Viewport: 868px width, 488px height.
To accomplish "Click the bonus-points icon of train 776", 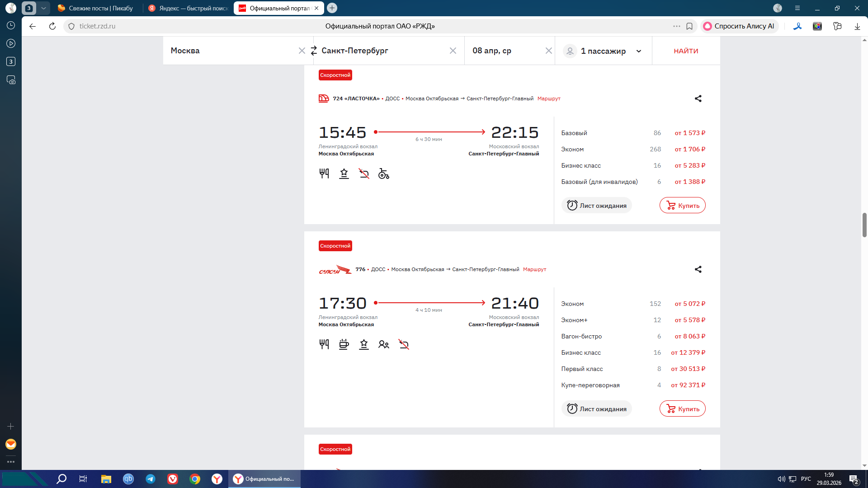I will (364, 344).
